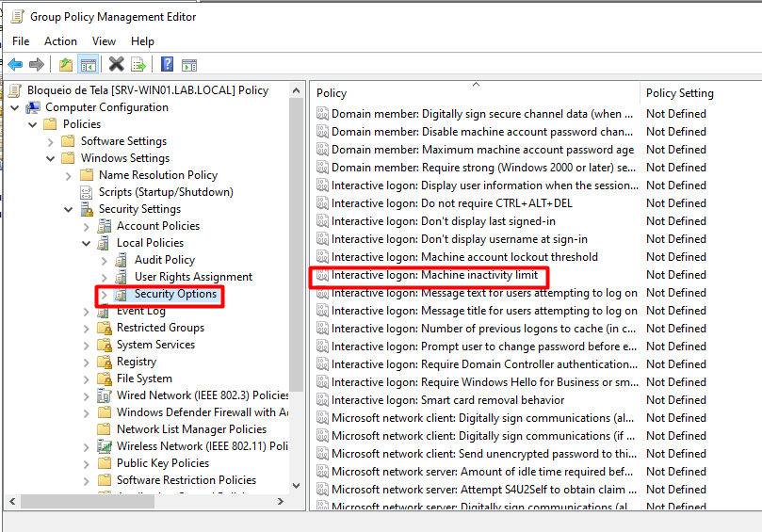The width and height of the screenshot is (762, 532).
Task: Select Interactive logon: Machine inactivity limit policy
Action: [434, 275]
